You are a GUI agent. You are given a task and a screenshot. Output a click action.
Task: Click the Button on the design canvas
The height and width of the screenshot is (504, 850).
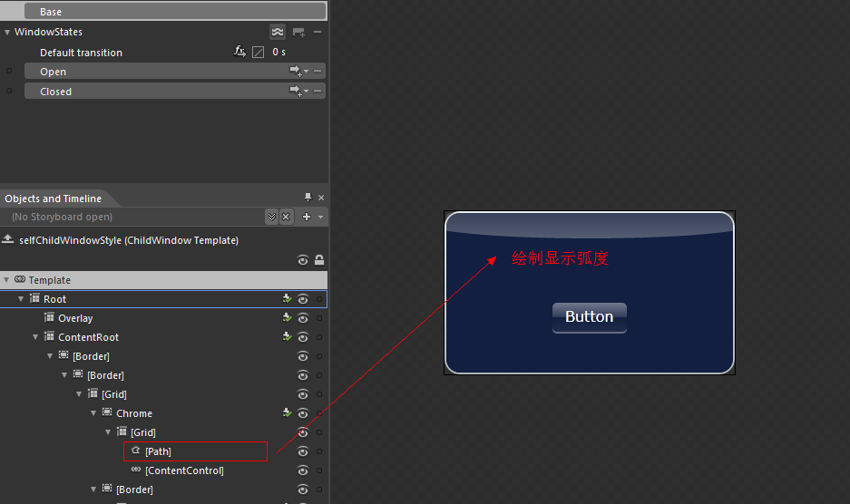[589, 317]
